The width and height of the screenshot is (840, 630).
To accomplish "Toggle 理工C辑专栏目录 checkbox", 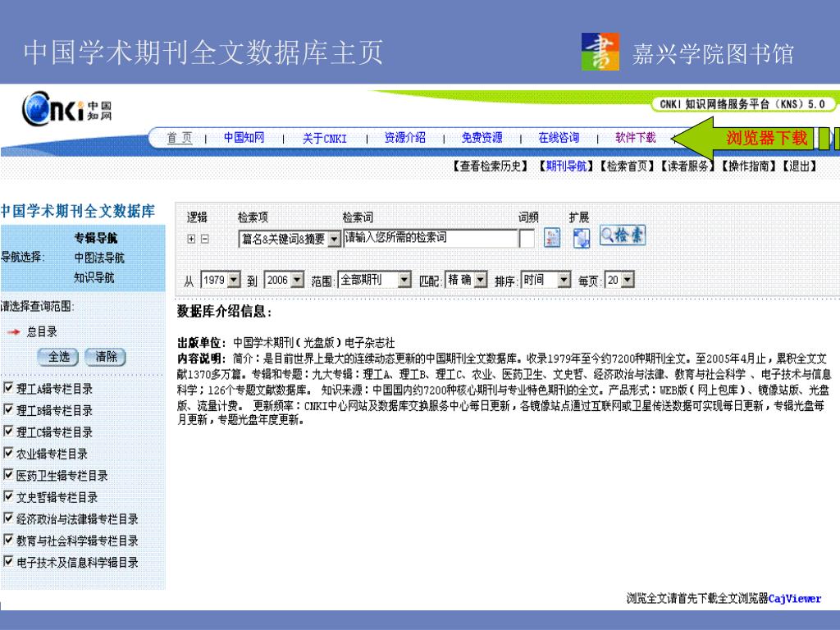I will [x=8, y=431].
